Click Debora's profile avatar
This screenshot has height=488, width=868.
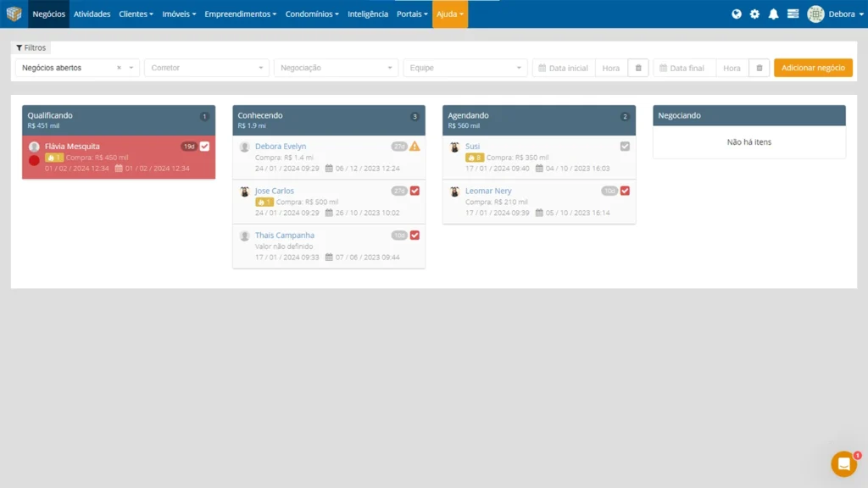pyautogui.click(x=815, y=14)
